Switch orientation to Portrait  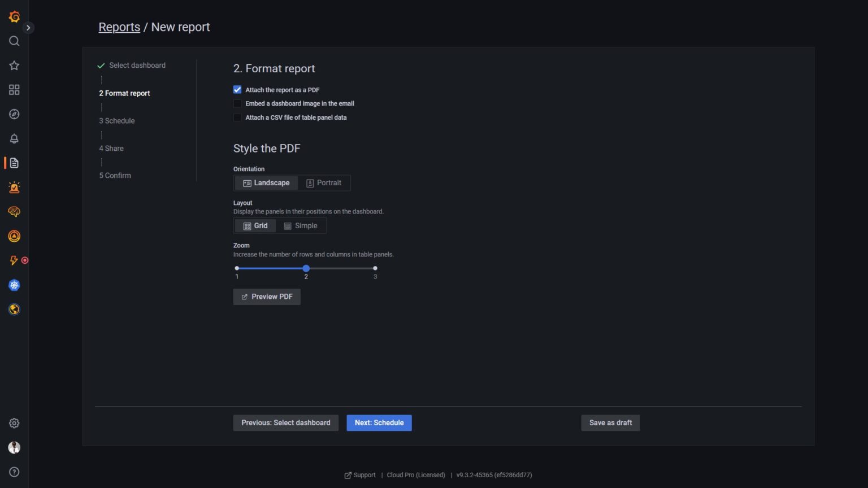[x=324, y=182]
